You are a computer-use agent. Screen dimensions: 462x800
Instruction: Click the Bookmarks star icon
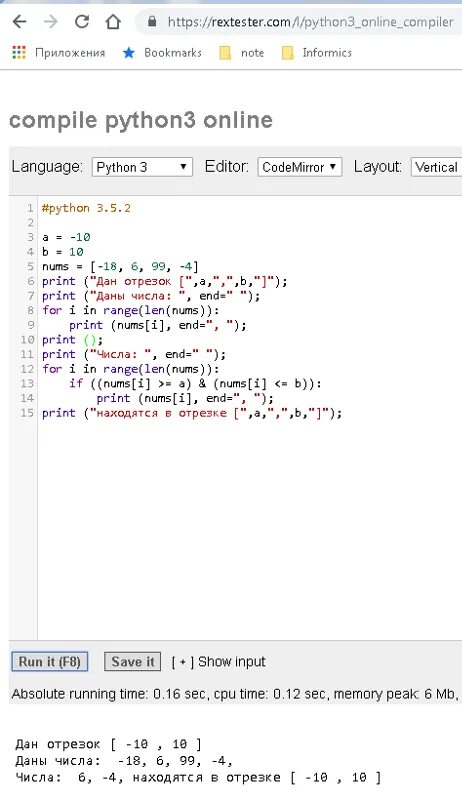[x=129, y=53]
